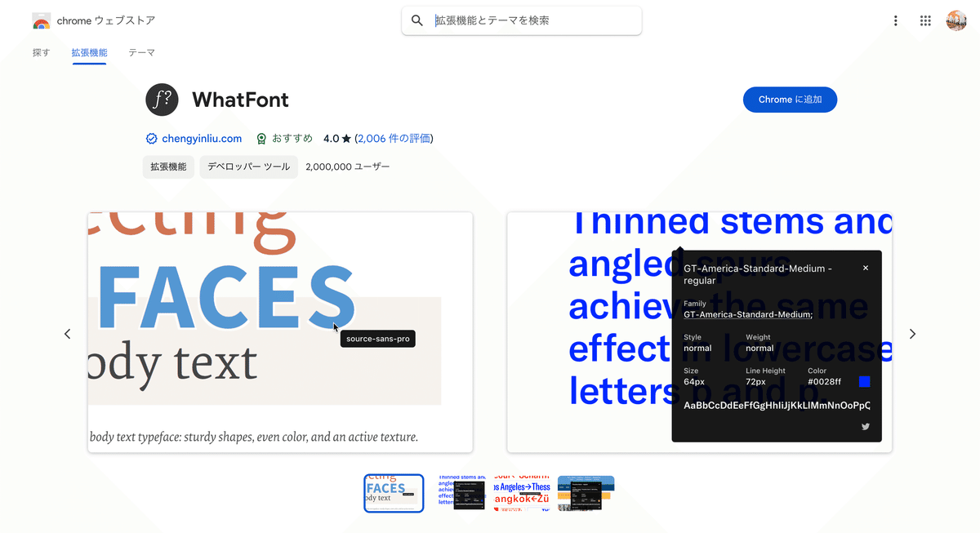
Task: Click the featured おすすめ badge icon
Action: [261, 139]
